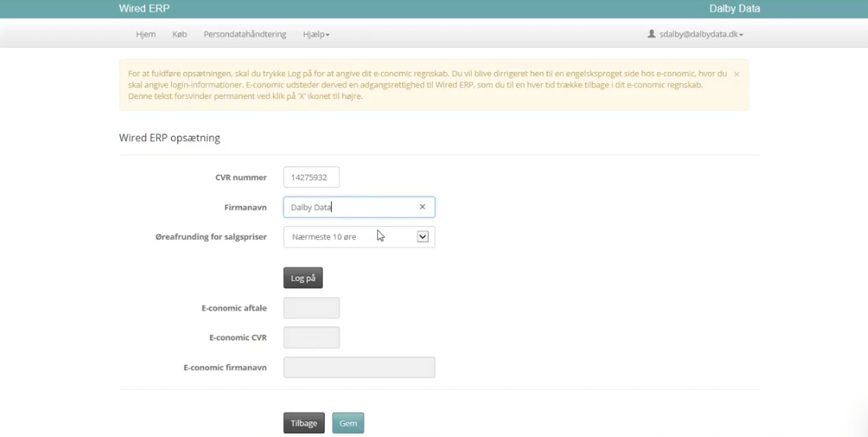Open the Køb menu item
The image size is (868, 437).
[180, 35]
